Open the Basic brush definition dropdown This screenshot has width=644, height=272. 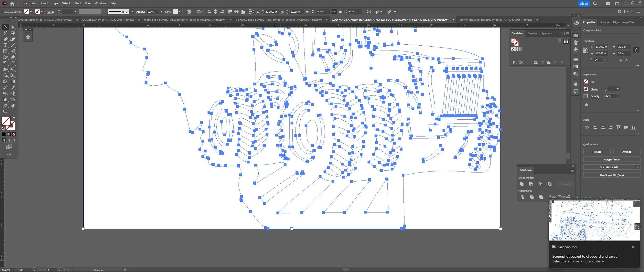pos(132,12)
